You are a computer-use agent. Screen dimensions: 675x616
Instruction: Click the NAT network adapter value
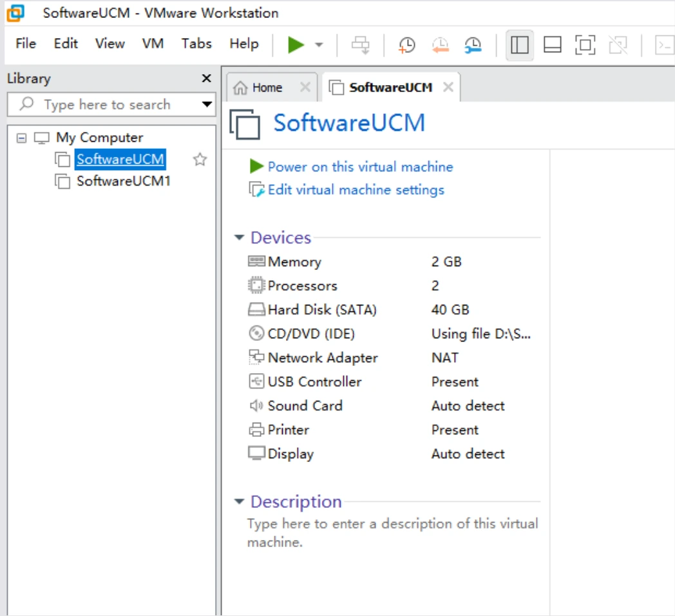coord(445,358)
